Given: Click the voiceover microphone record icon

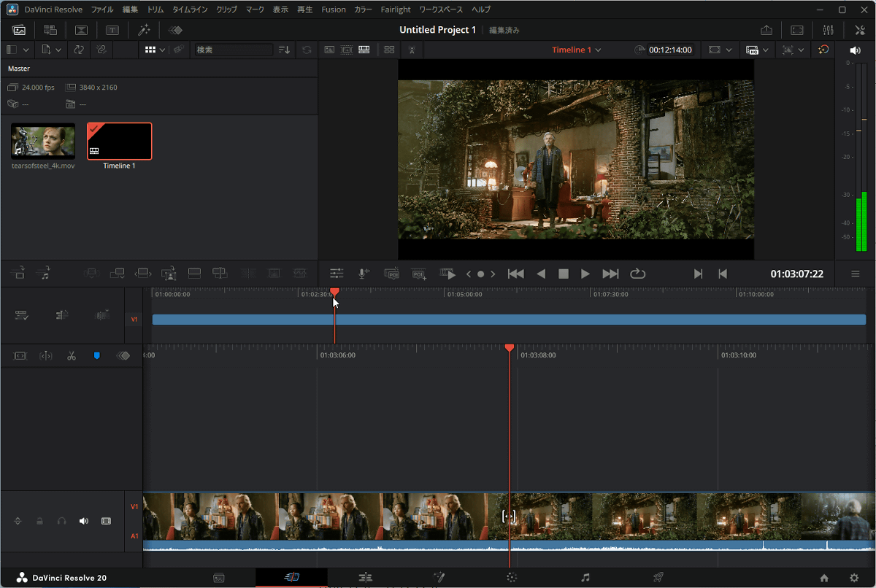Looking at the screenshot, I should (x=363, y=274).
